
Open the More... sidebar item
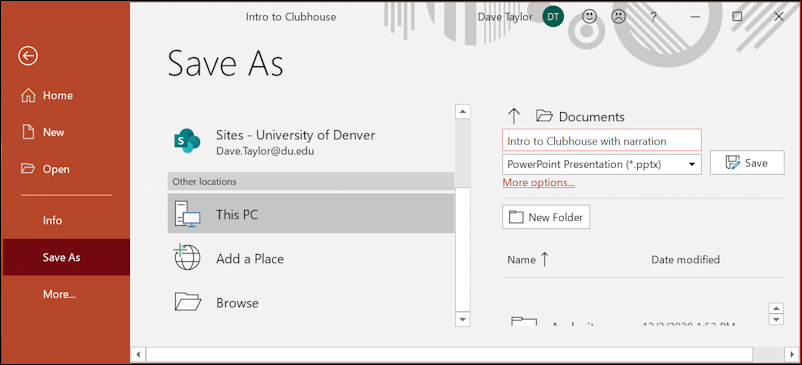click(59, 294)
